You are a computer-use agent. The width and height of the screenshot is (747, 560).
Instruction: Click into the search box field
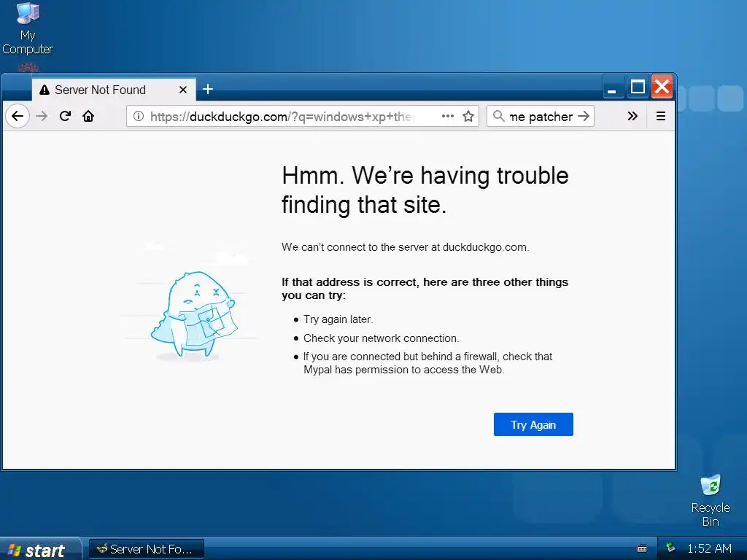tap(541, 116)
